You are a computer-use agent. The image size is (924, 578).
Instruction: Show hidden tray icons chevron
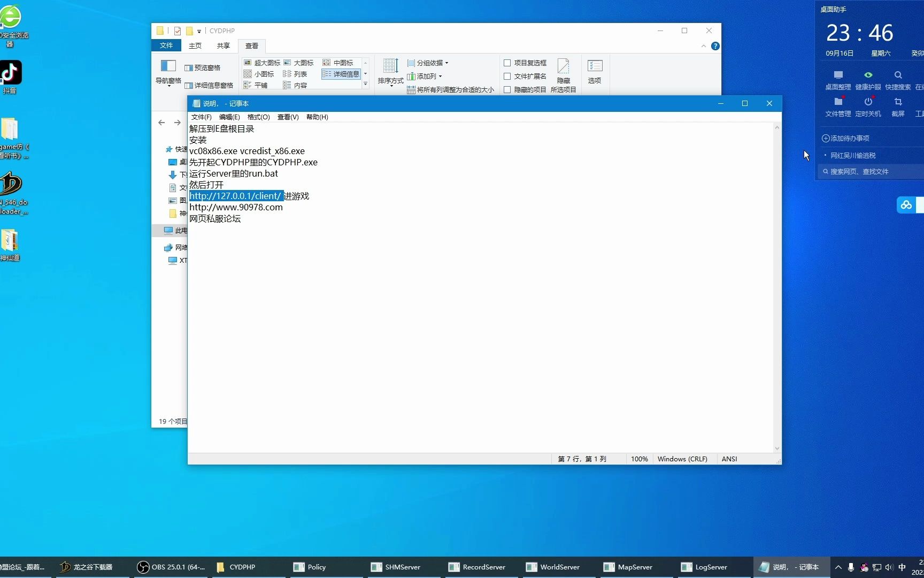[x=838, y=567]
